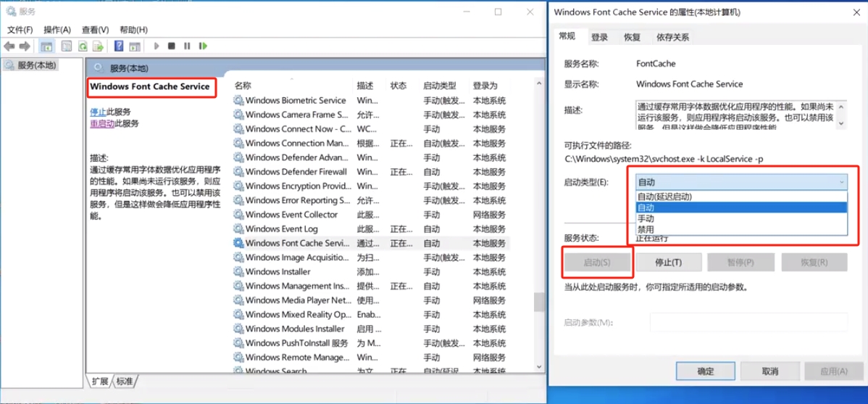The height and width of the screenshot is (404, 868).
Task: Open the 帮助(H) menu
Action: click(133, 29)
